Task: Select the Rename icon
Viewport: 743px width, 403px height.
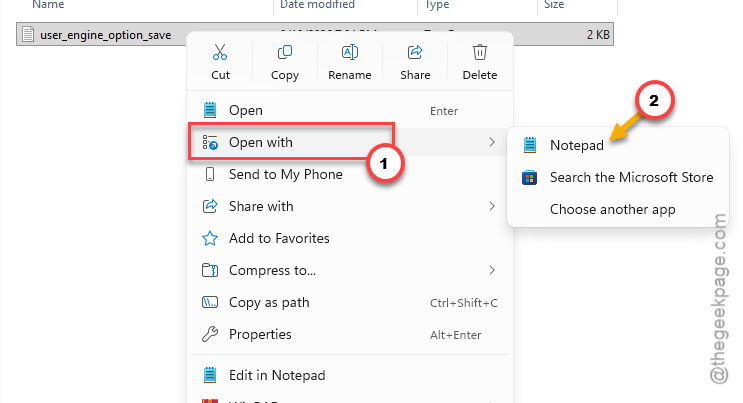Action: click(x=350, y=52)
